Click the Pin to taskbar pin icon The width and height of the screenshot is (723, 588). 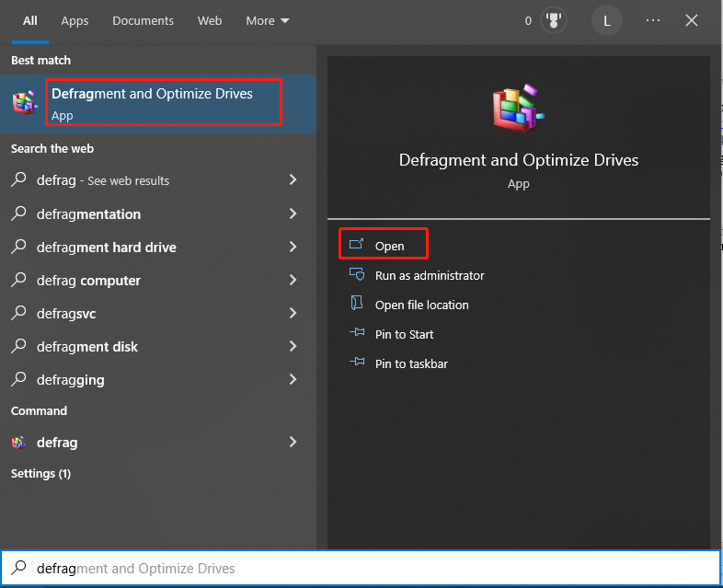click(x=357, y=362)
